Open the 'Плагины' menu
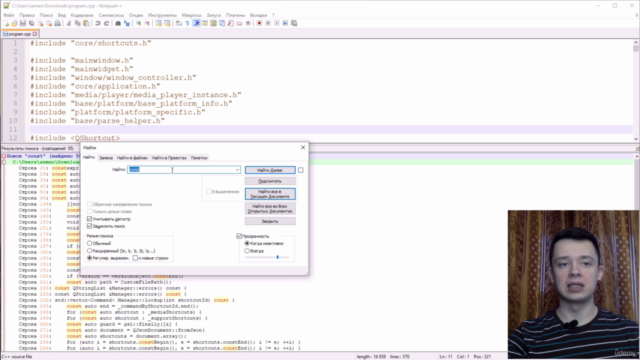Image resolution: width=640 pixels, height=360 pixels. 236,15
